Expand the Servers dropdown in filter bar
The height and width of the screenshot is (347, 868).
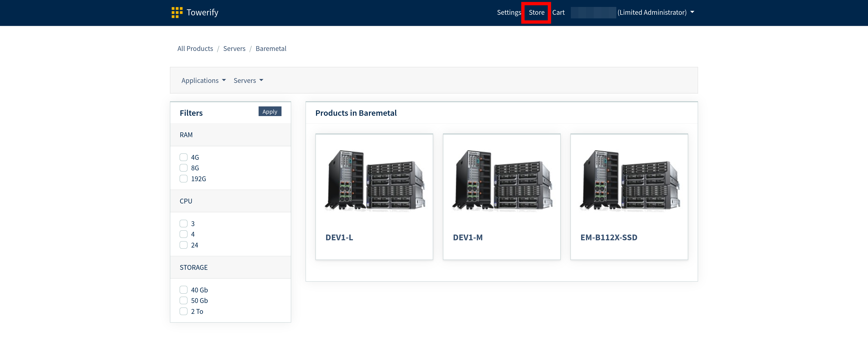[248, 80]
